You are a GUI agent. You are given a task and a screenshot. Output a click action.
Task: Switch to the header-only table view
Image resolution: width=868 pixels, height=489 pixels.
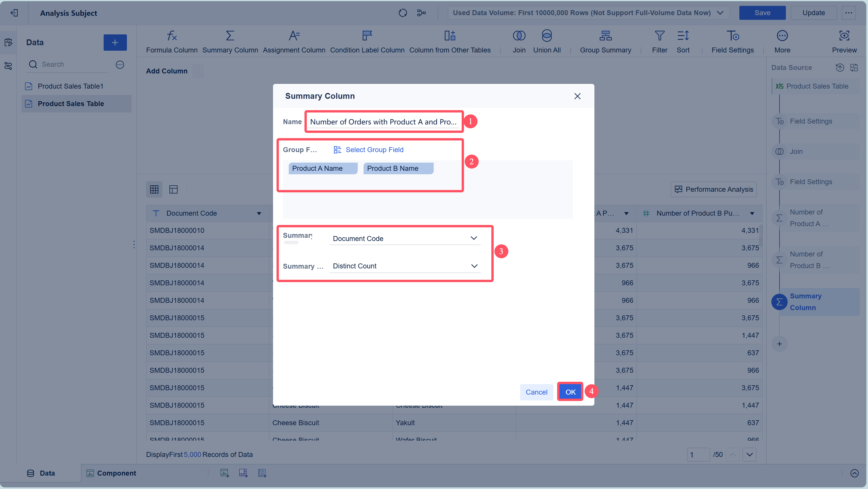point(173,189)
